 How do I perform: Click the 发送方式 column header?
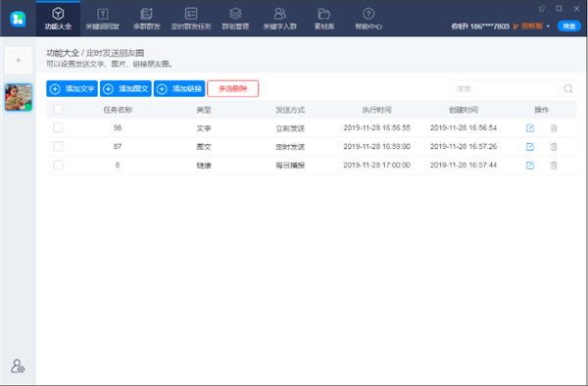pos(290,110)
